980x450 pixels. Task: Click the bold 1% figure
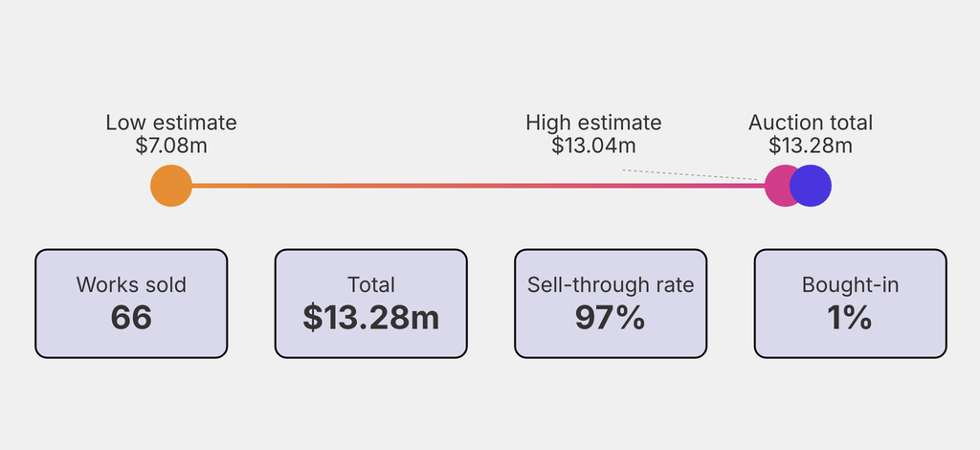(x=850, y=318)
